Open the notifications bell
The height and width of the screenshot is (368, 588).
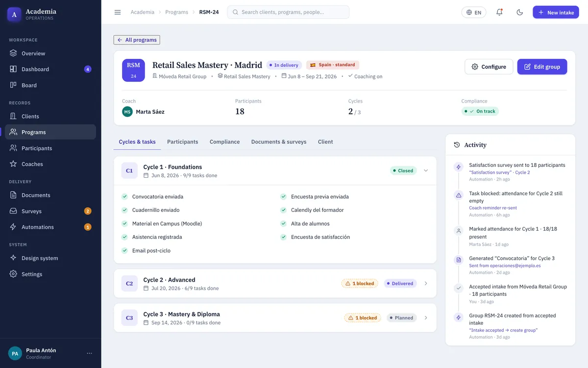point(499,12)
